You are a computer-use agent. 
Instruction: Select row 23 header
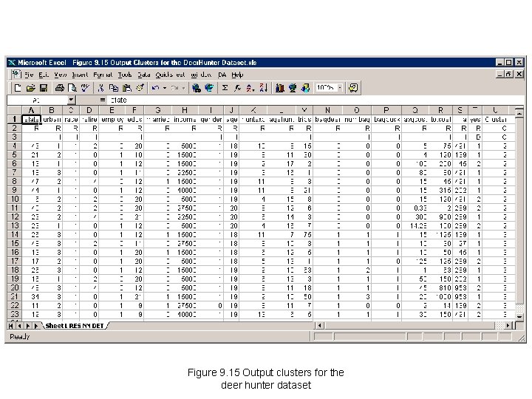click(x=15, y=314)
